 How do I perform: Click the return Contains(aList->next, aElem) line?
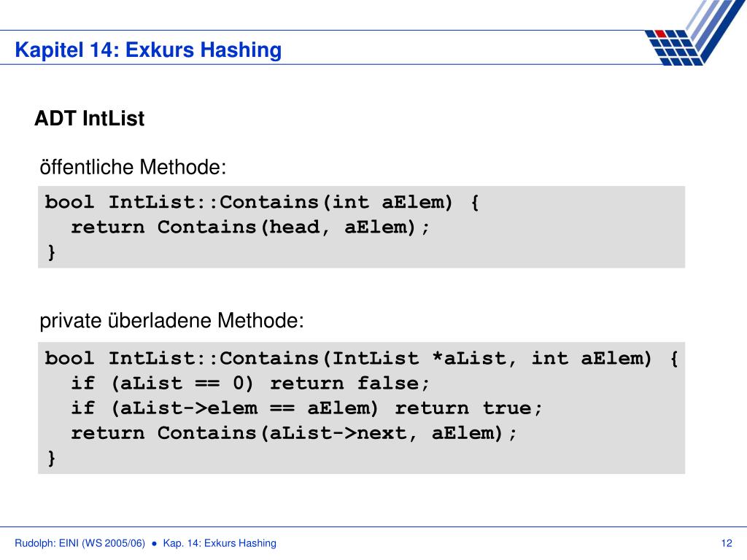point(293,433)
